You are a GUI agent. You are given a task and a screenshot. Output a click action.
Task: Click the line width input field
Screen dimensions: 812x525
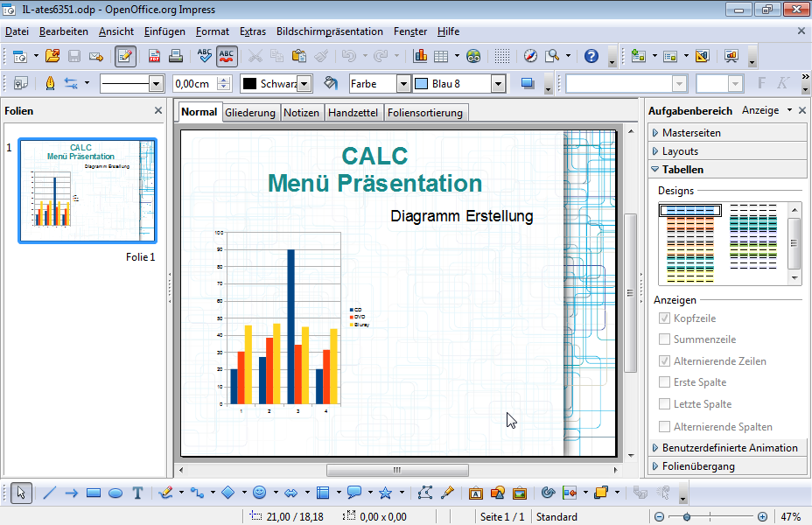[196, 83]
